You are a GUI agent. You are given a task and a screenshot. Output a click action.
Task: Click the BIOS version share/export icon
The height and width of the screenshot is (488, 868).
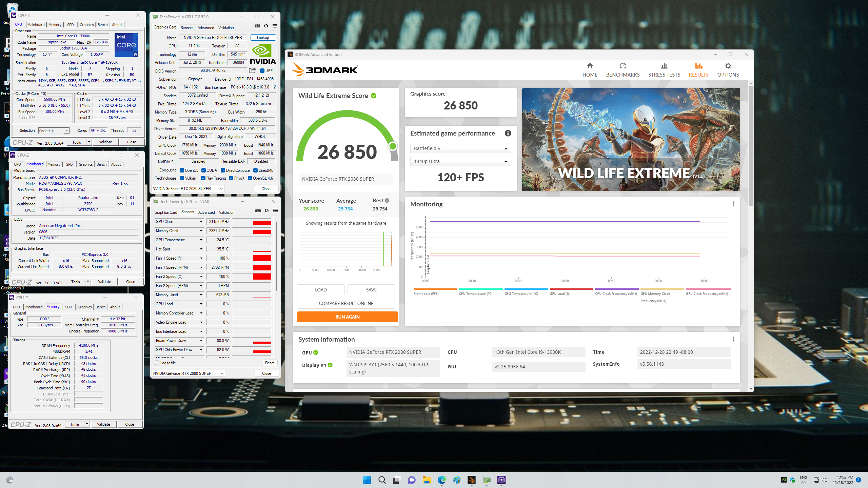(252, 70)
